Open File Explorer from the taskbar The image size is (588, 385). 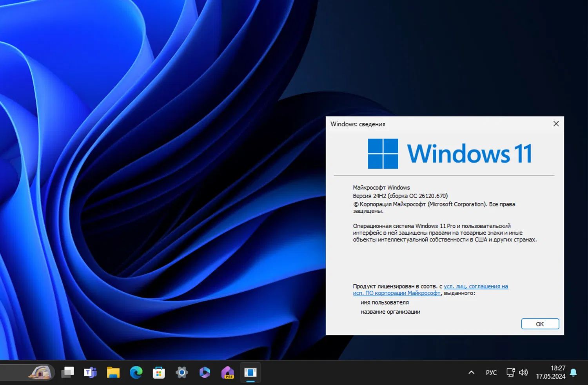[113, 372]
